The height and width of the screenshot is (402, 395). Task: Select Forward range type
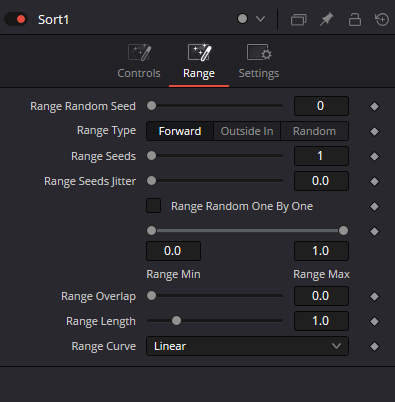[180, 131]
